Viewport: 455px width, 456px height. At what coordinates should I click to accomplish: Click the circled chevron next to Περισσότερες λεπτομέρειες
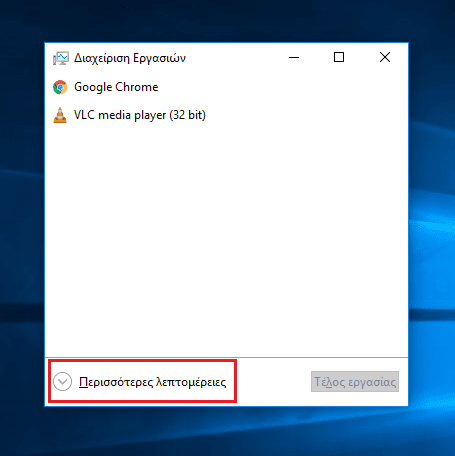click(62, 381)
